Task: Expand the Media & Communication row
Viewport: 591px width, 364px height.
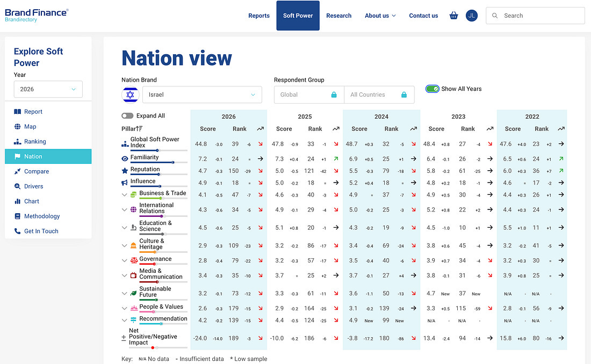Action: point(124,275)
